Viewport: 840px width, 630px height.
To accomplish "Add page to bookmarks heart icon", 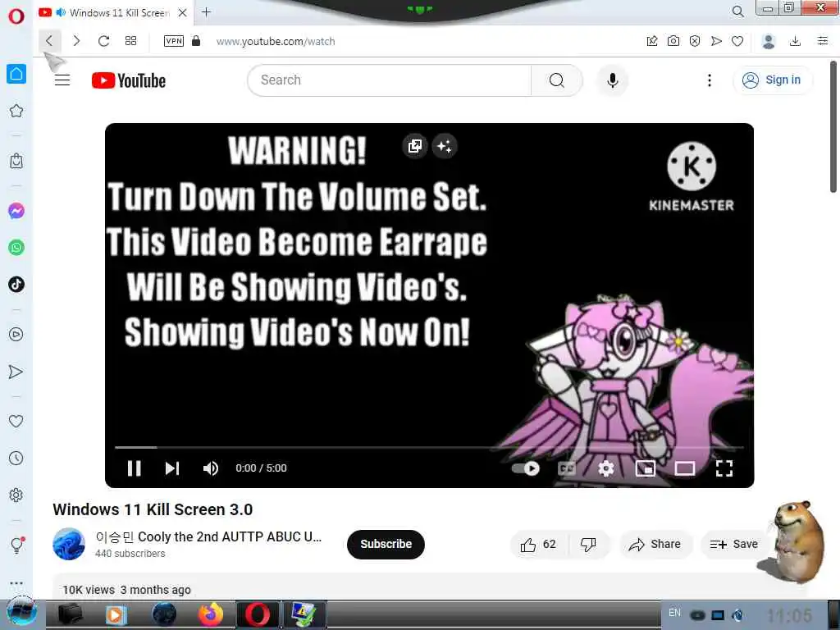I will [737, 41].
